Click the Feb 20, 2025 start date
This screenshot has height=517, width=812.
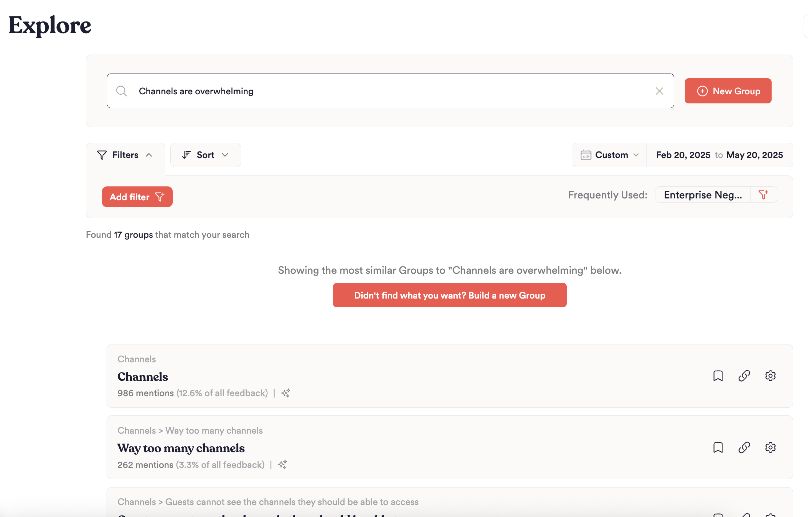[x=683, y=155]
